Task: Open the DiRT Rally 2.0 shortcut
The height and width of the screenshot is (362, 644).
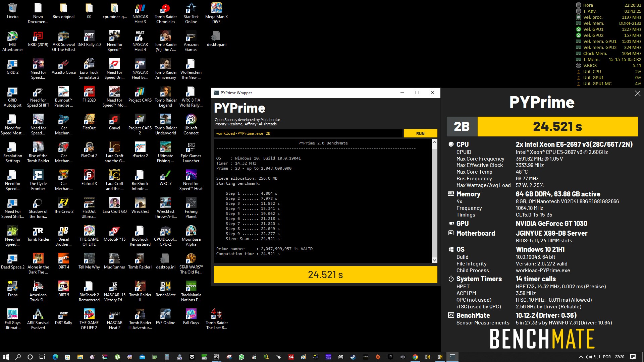Action: coord(89,39)
